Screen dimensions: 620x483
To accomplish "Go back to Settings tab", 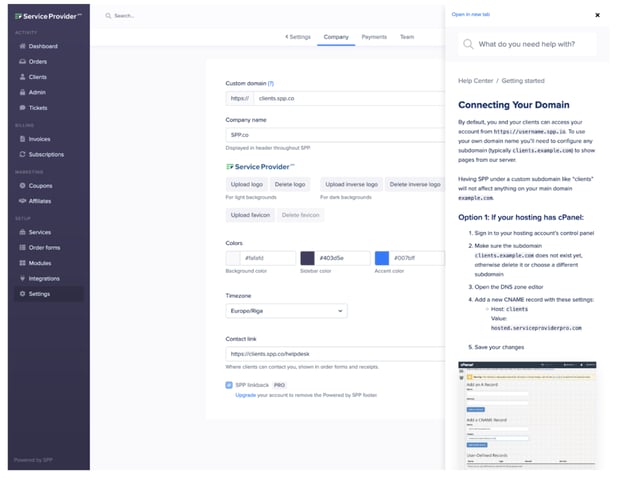I will 298,37.
